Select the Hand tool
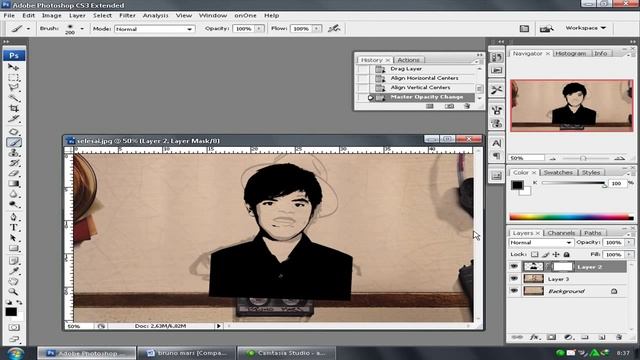640x360 pixels. (x=13, y=281)
